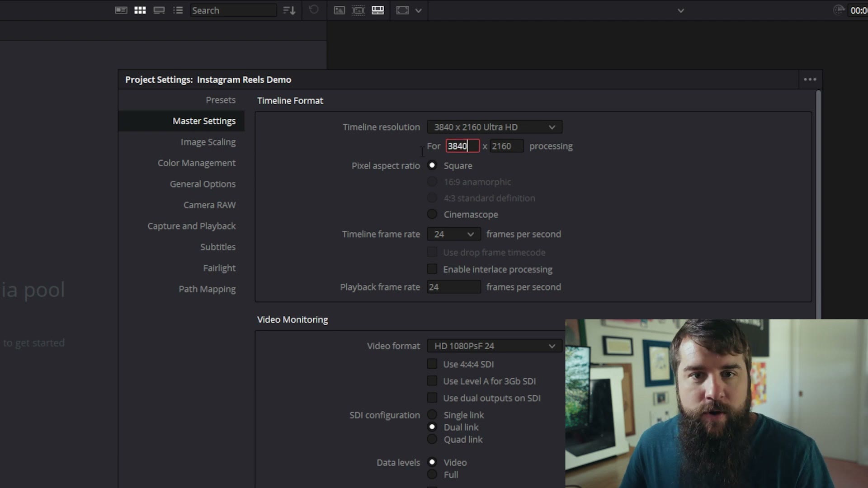Select source tape viewer mode icon
This screenshot has width=868, height=488.
[359, 10]
